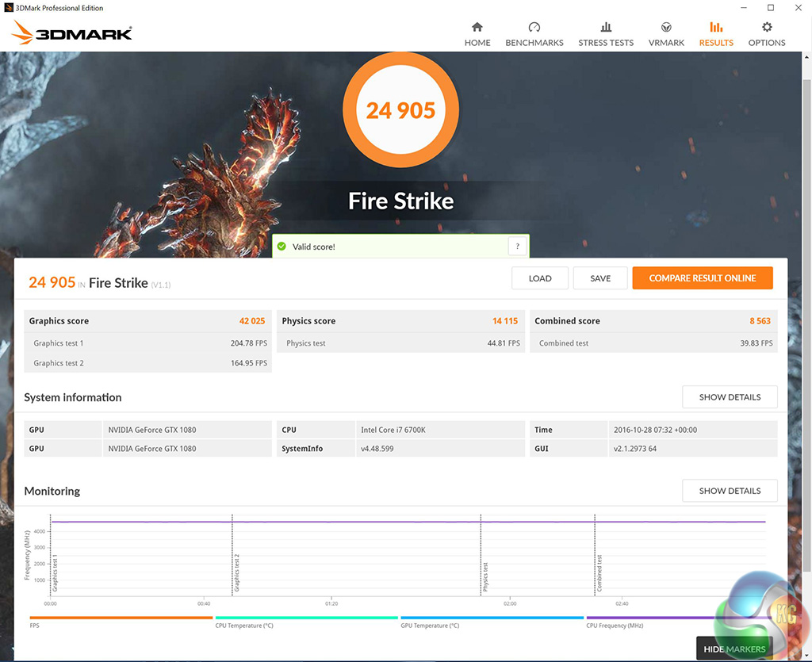This screenshot has height=662, width=812.
Task: Click the GUI version v2.1.2973 64
Action: (635, 449)
